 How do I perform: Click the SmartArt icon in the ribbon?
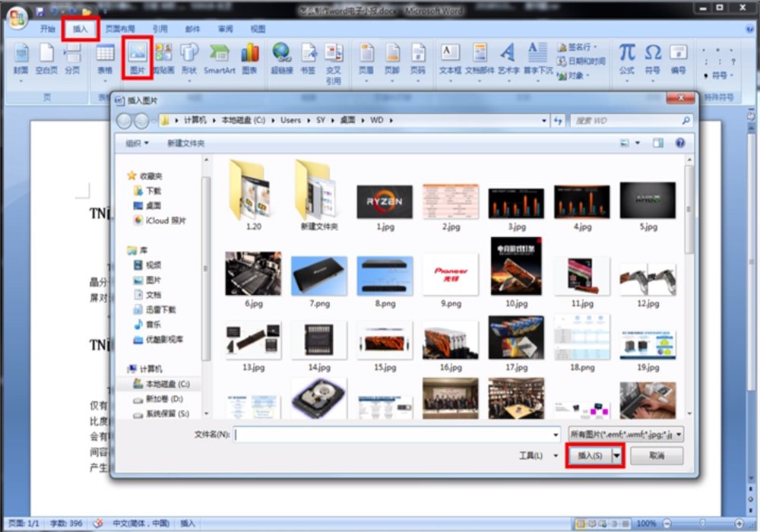[x=220, y=59]
